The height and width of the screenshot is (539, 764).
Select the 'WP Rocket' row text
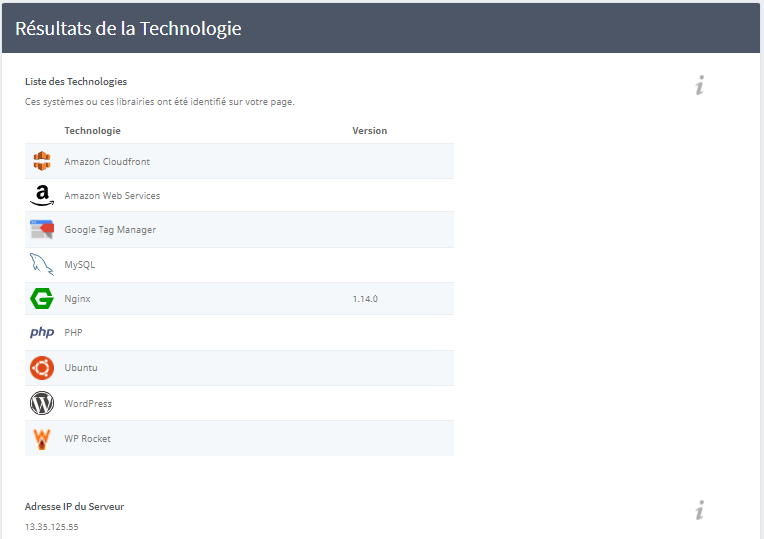click(88, 439)
